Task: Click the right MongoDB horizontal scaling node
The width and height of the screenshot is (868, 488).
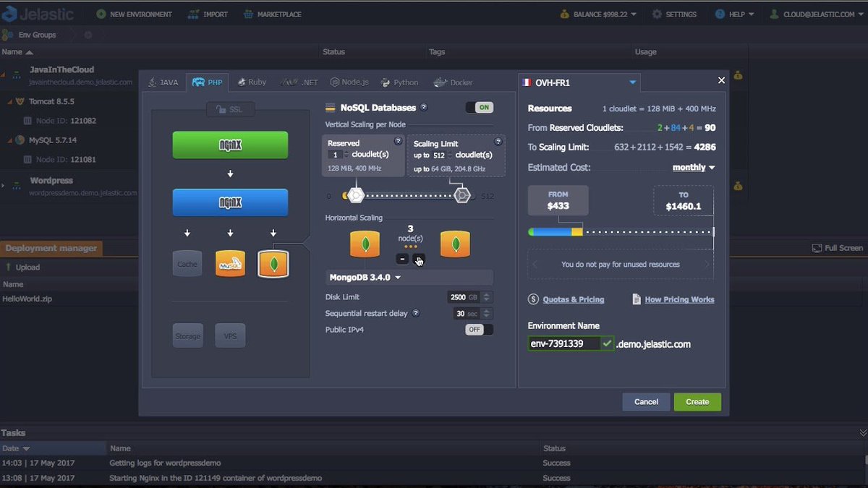Action: click(455, 244)
